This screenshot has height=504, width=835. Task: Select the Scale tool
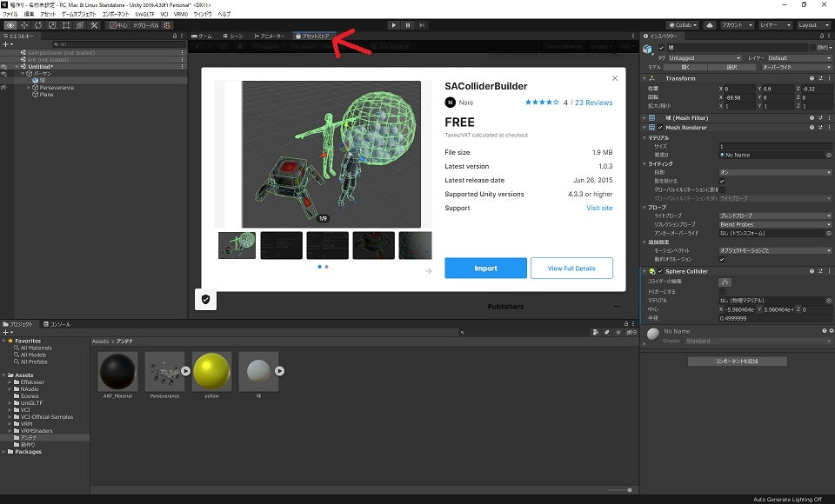click(52, 25)
